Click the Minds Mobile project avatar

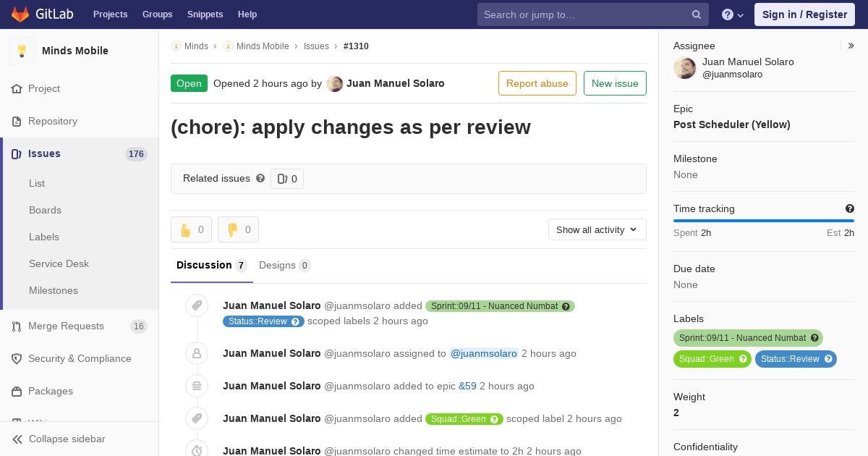[22, 51]
